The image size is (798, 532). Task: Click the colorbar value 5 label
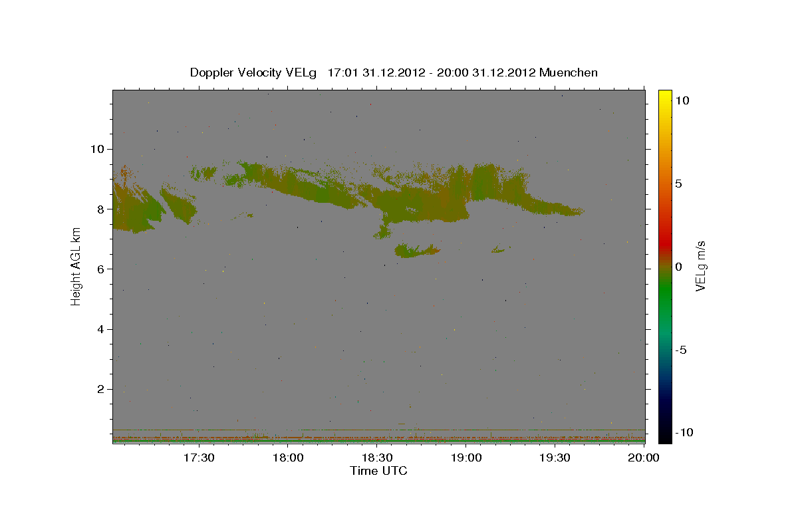click(678, 184)
